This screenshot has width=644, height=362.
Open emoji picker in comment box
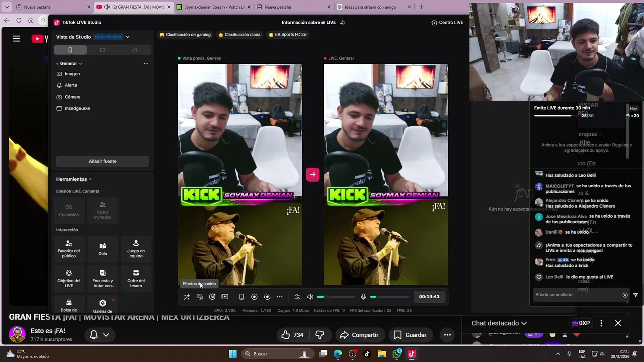coord(625,295)
